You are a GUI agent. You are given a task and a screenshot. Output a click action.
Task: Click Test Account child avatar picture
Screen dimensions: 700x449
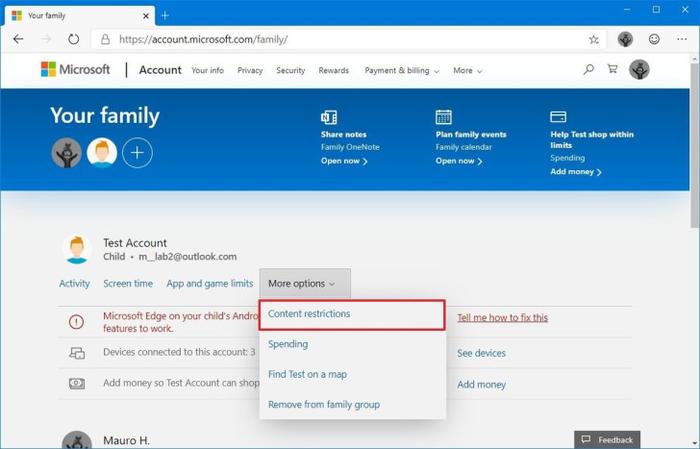77,250
